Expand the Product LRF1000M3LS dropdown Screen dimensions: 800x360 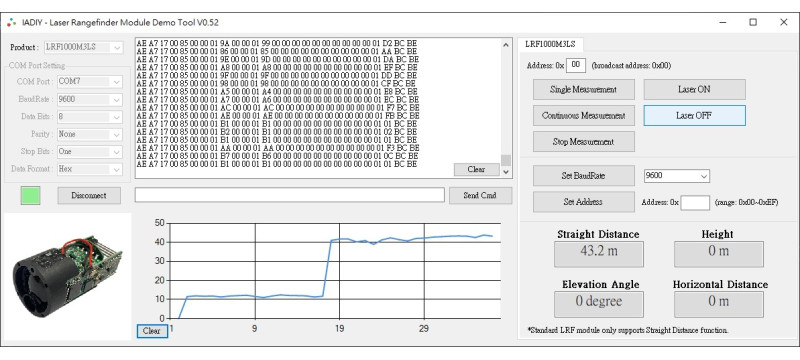[84, 47]
